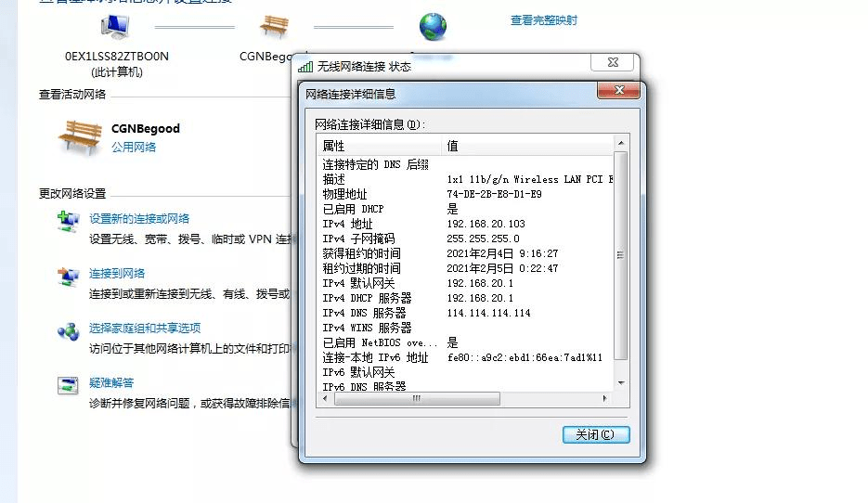Click the CGNBegood bench icon in network map
Image resolution: width=868 pixels, height=503 pixels.
click(275, 26)
